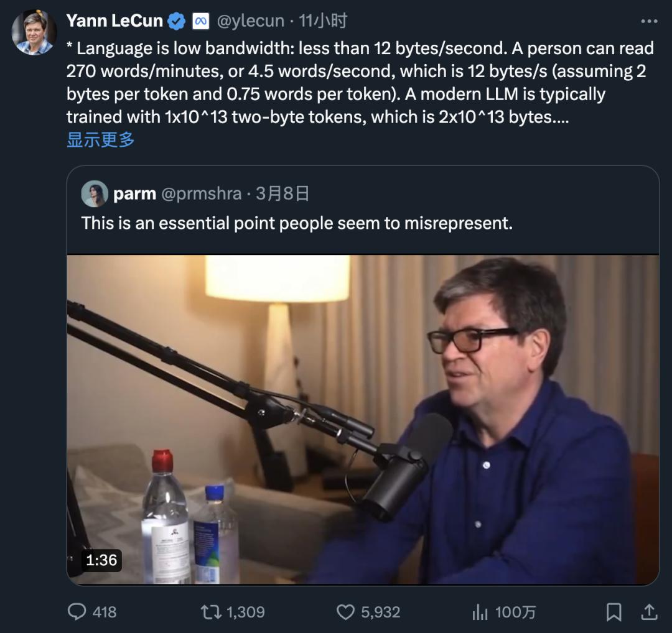Open the Yann LeCun display name link
The image size is (672, 633).
(114, 21)
